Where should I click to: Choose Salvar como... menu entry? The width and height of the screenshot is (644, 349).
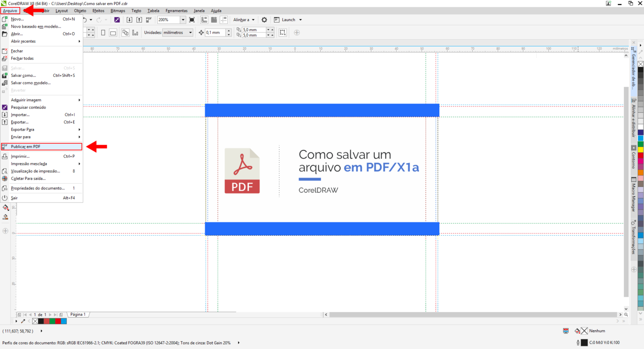coord(41,76)
